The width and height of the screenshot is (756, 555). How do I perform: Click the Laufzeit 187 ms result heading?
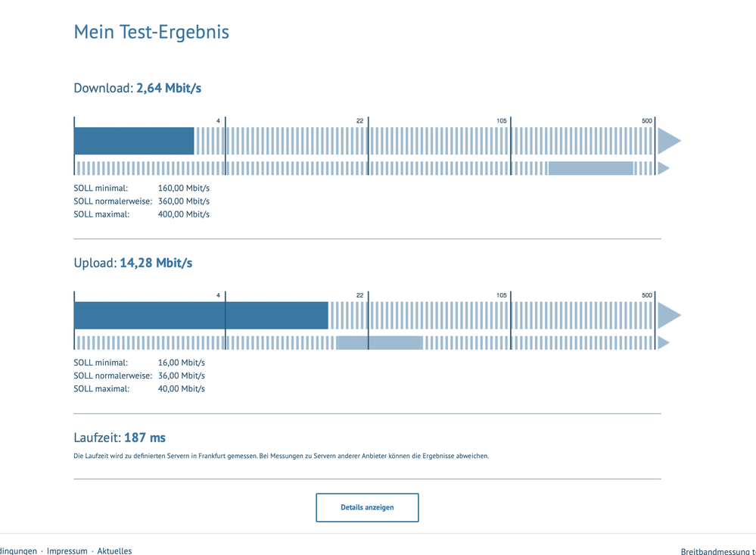120,438
